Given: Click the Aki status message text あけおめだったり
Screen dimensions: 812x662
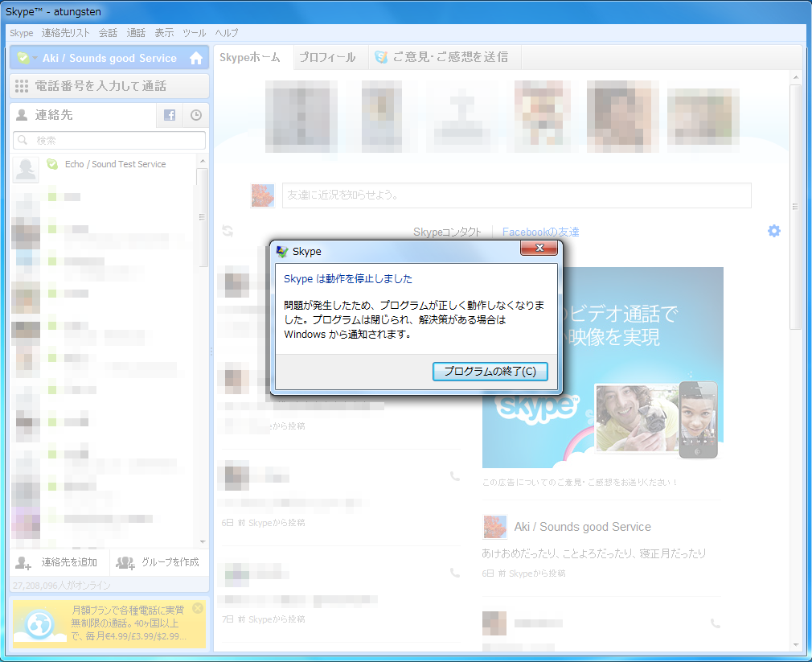Looking at the screenshot, I should 593,553.
